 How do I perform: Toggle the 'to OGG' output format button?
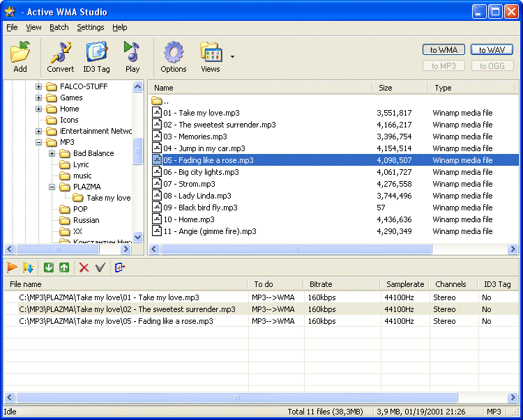(x=492, y=65)
